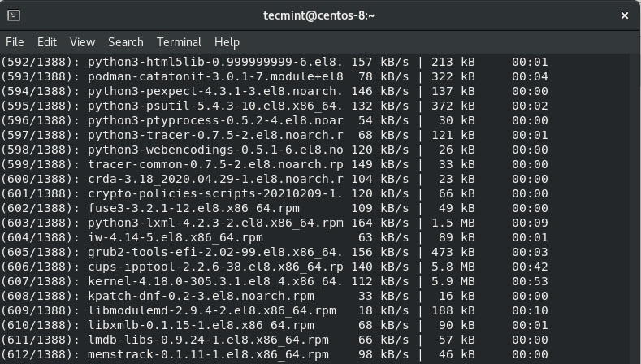Open the Search menu

125,42
